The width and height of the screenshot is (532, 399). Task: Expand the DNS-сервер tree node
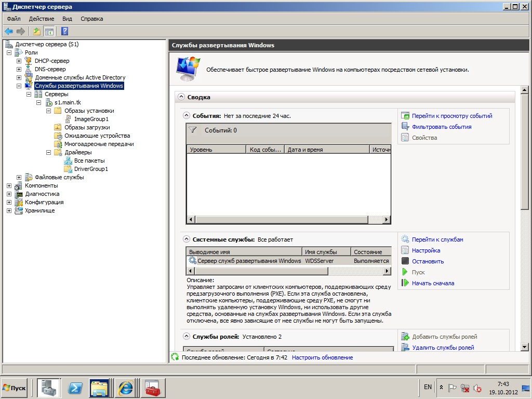[19, 69]
